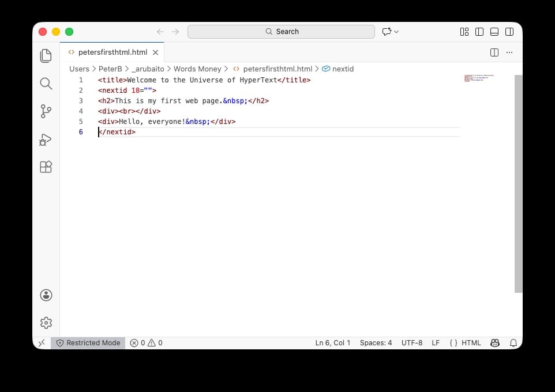
Task: Click the command center Search box
Action: click(281, 32)
